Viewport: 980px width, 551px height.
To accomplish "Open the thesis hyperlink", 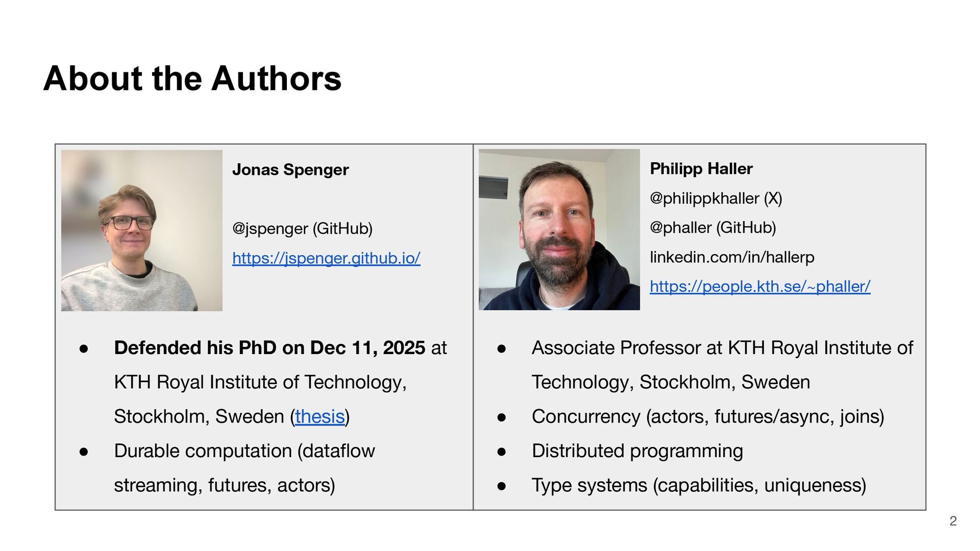I will point(320,416).
